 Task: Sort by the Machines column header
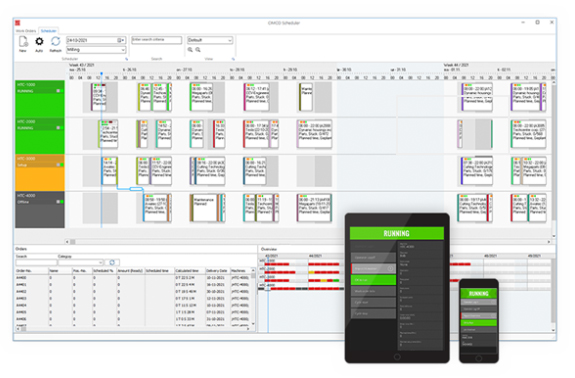(240, 271)
